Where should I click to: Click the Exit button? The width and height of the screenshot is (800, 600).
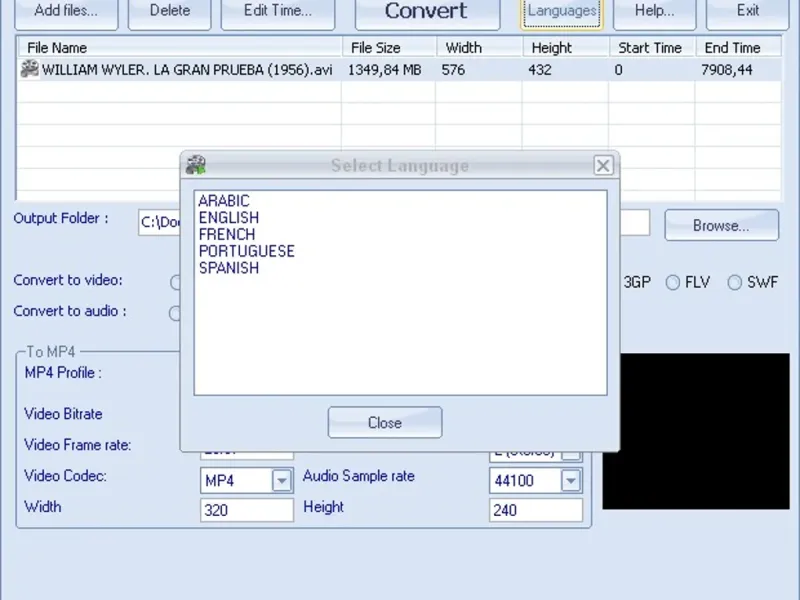click(x=747, y=12)
